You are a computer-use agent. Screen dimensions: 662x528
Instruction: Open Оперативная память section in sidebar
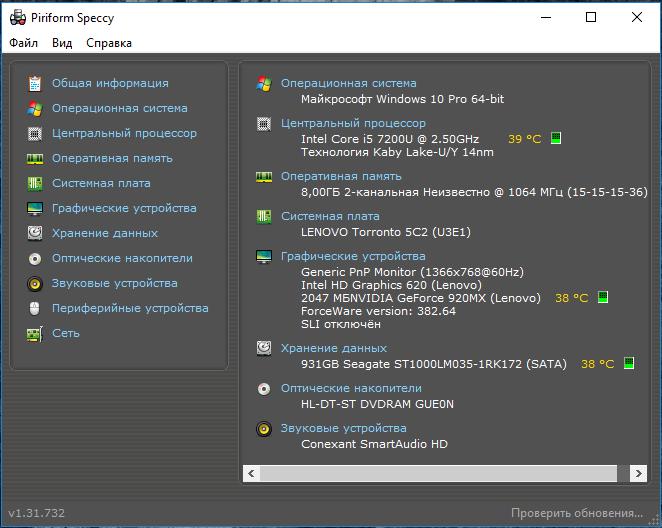click(112, 158)
